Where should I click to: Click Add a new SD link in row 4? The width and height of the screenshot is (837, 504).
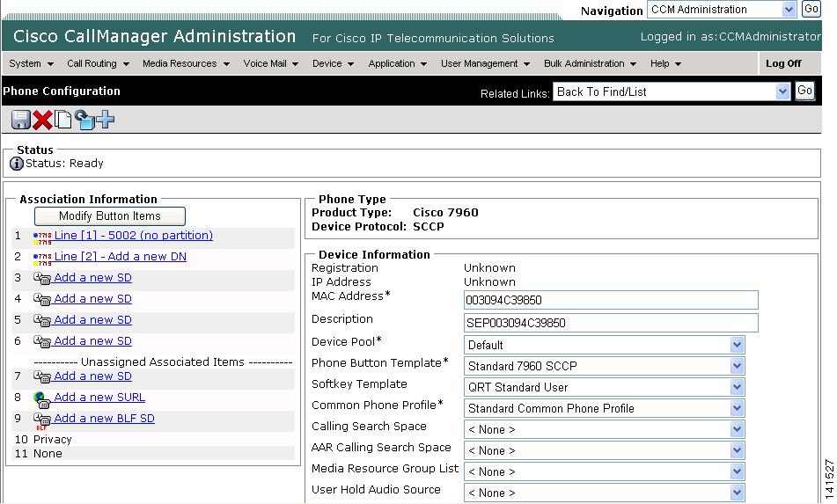point(93,299)
